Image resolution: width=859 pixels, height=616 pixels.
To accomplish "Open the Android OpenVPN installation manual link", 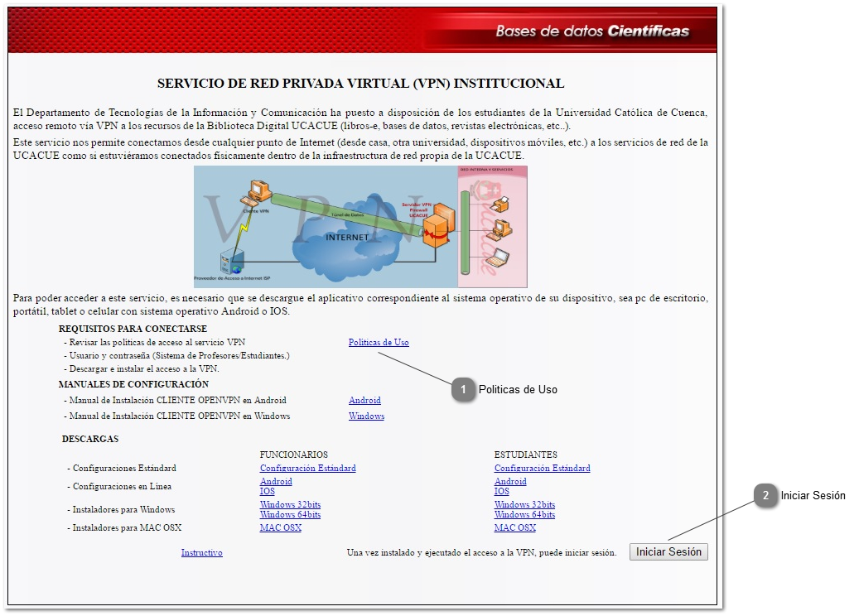I will [x=364, y=400].
